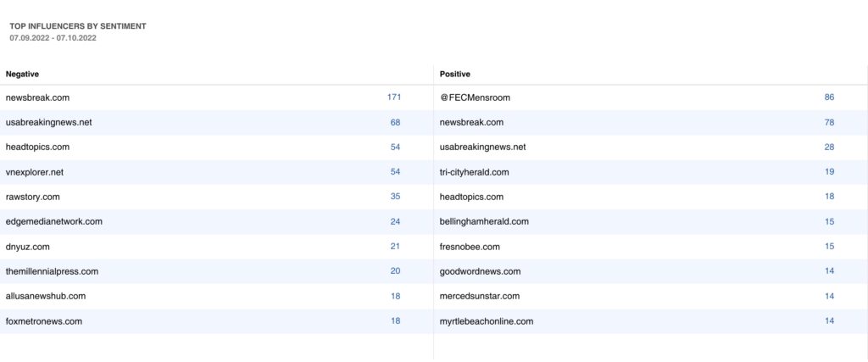
Task: Open usabreakingnews.net in Negative list
Action: coord(48,122)
